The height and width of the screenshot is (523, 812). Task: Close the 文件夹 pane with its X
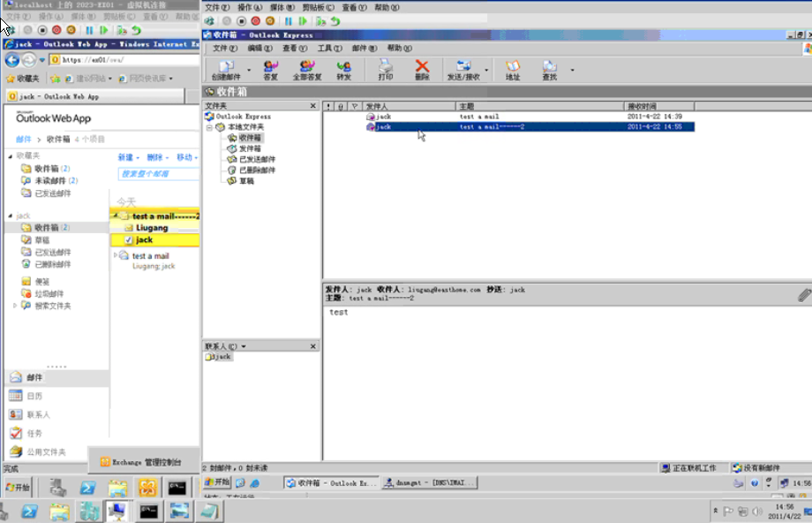tap(312, 106)
